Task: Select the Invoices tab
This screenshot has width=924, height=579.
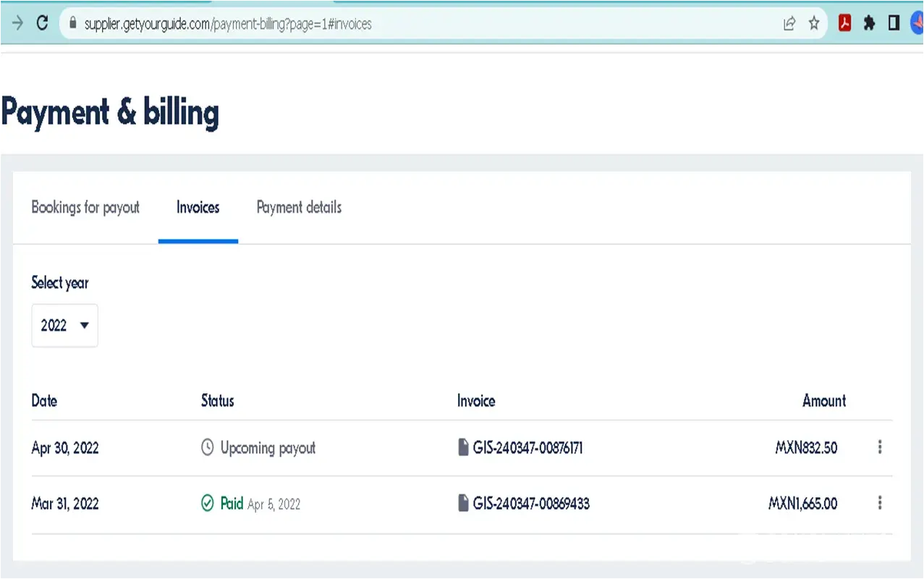Action: (x=198, y=208)
